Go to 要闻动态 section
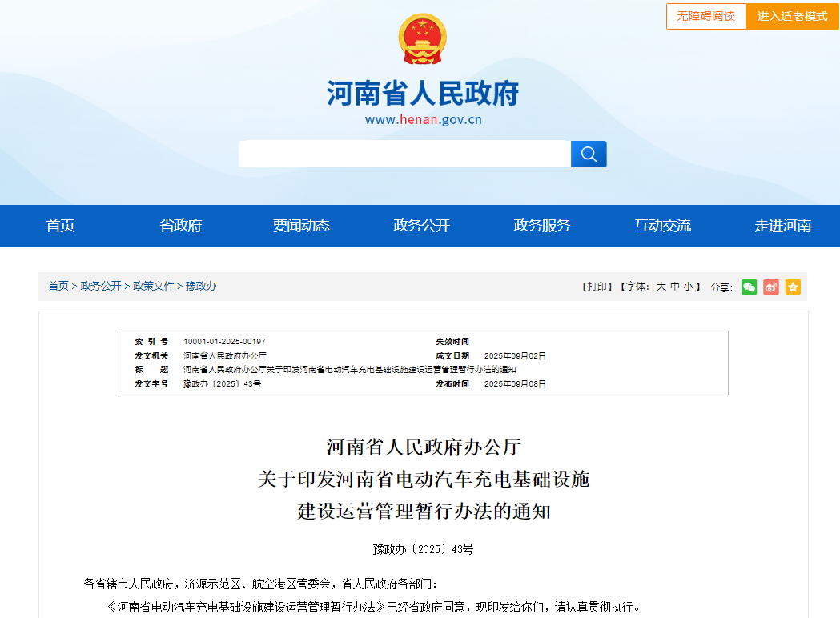 pyautogui.click(x=301, y=226)
